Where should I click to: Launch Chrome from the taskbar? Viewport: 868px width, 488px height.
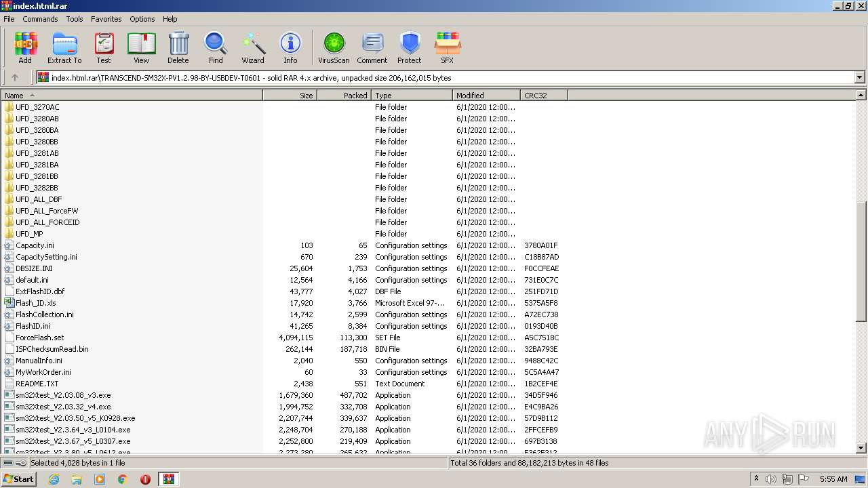click(x=122, y=479)
